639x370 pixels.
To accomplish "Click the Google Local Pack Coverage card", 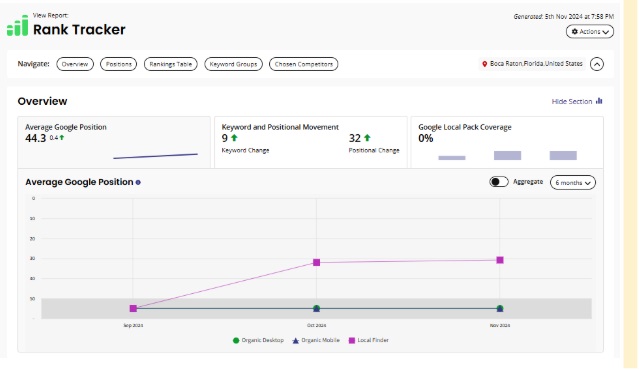I will 507,142.
